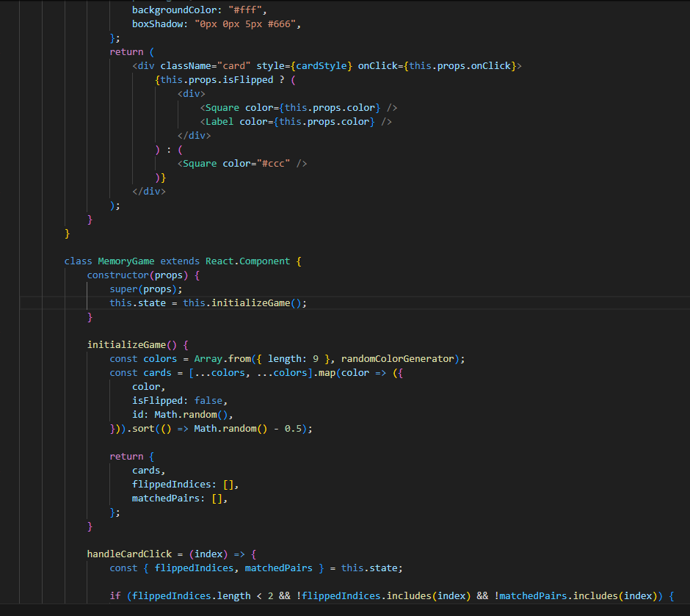Click the line 'class MemoryGame extends React.Component {'
The width and height of the screenshot is (690, 616).
click(x=183, y=261)
